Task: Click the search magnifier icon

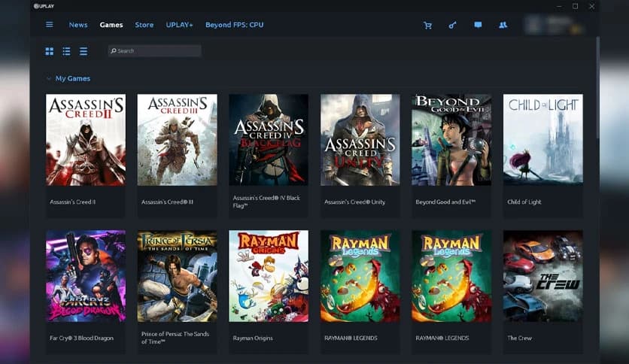Action: (x=114, y=51)
